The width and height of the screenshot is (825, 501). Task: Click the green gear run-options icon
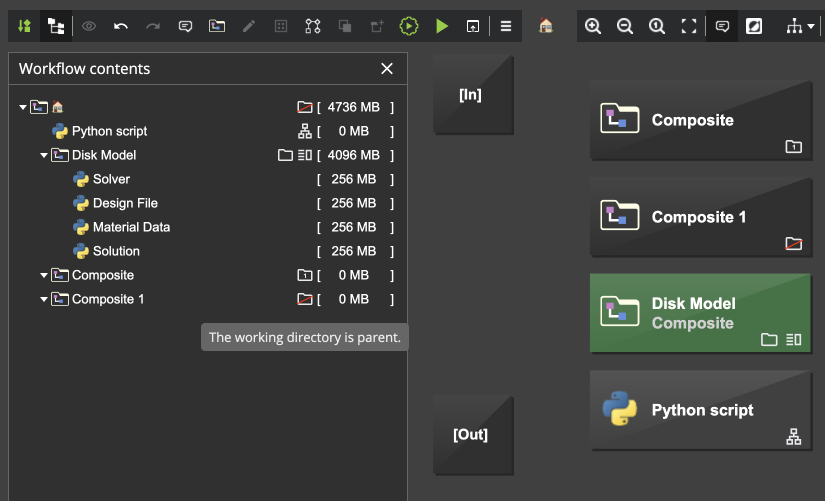coord(409,26)
